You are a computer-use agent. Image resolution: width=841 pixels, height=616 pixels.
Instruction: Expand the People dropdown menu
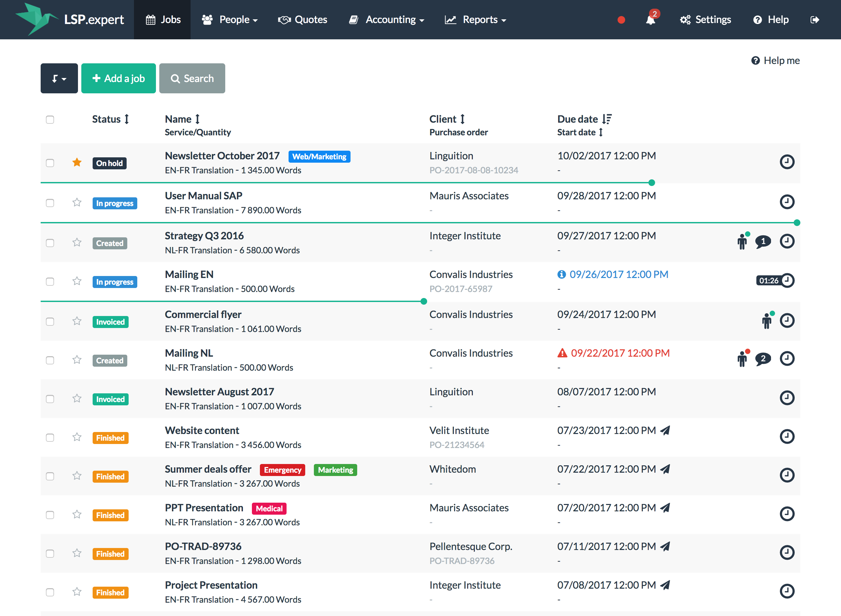click(230, 20)
